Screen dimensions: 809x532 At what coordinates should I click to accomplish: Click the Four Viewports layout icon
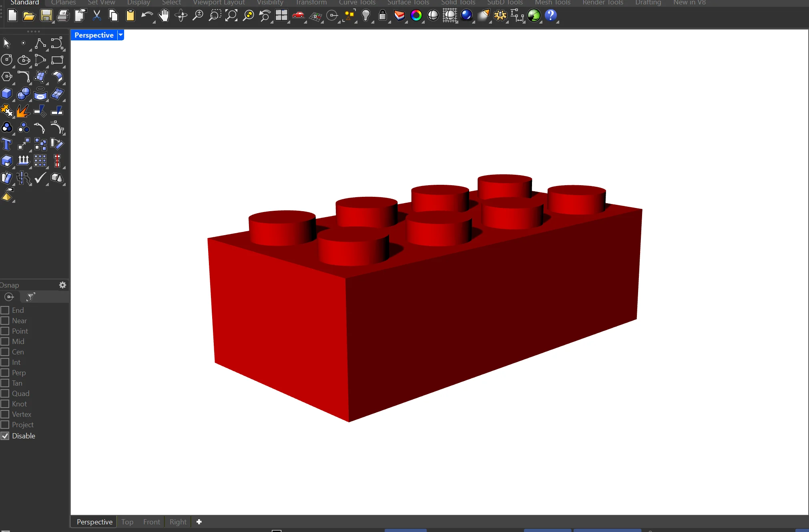[281, 16]
